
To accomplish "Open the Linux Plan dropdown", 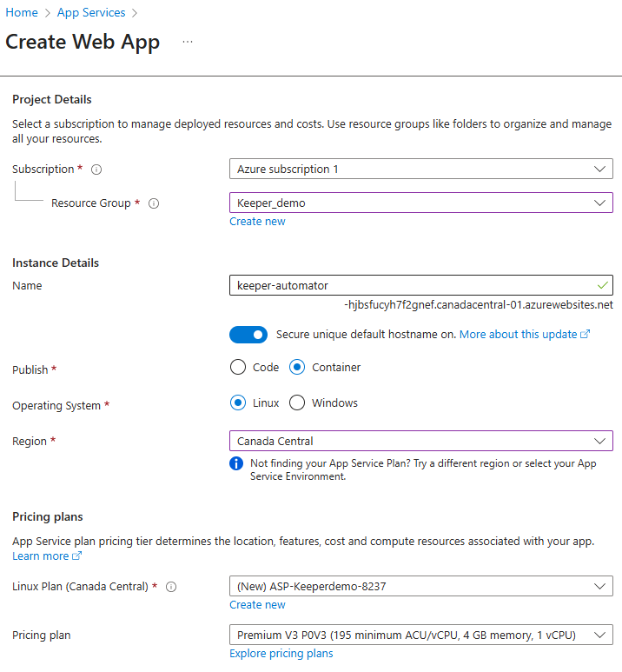I will [x=420, y=586].
